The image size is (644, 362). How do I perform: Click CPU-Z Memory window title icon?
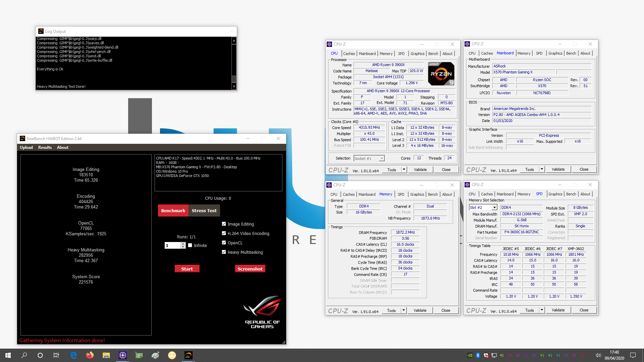(329, 185)
